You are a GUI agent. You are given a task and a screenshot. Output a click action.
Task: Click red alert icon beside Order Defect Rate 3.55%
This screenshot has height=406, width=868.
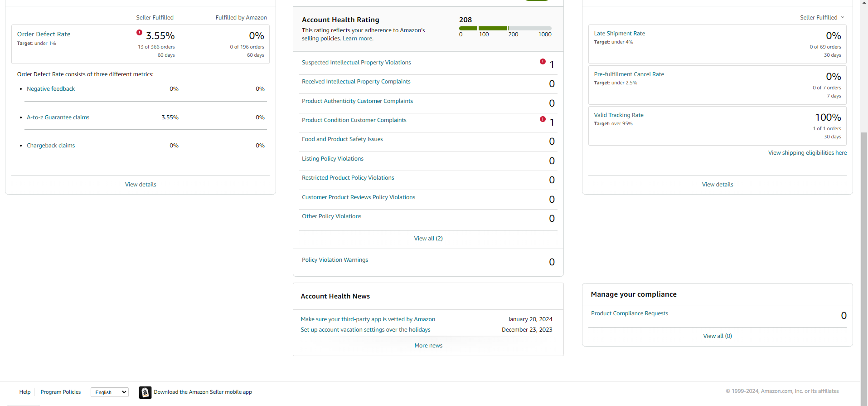(139, 33)
